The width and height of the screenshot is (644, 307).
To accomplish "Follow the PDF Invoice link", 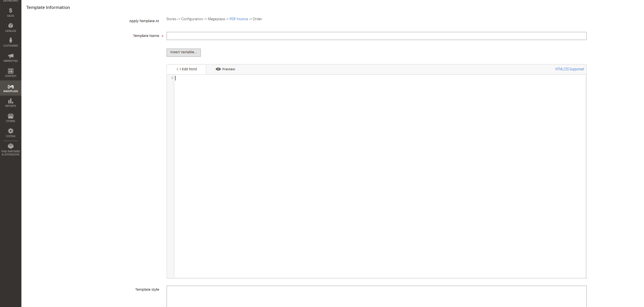I will pos(239,19).
